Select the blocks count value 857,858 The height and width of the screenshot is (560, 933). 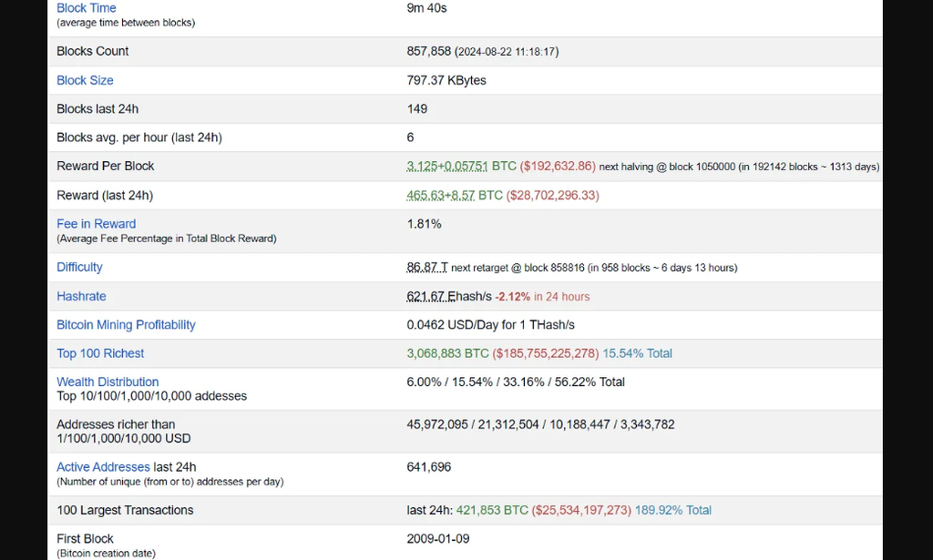(429, 51)
